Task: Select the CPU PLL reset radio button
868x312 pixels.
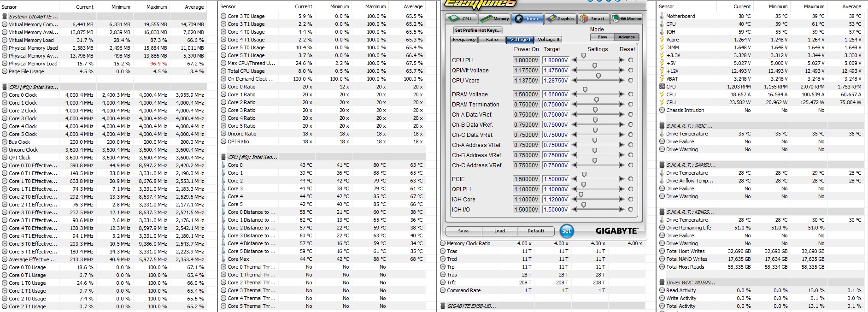Action: (631, 60)
